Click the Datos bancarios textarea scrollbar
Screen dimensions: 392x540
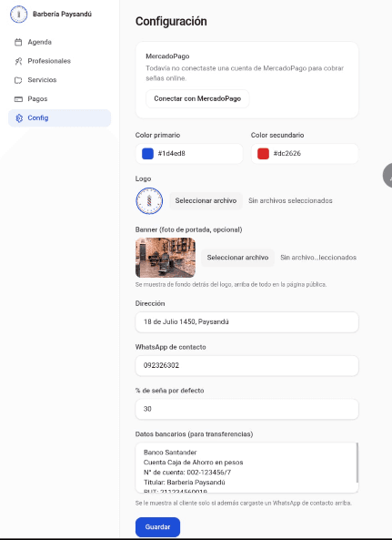click(357, 463)
